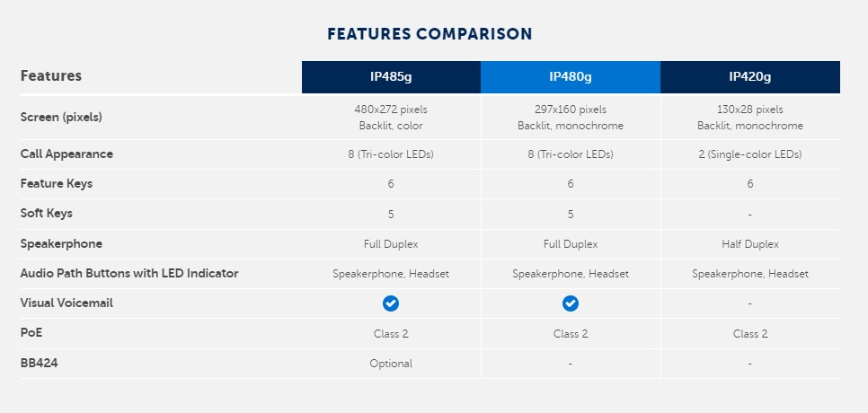Image resolution: width=868 pixels, height=413 pixels.
Task: Click the Optional value for BB424
Action: coord(391,364)
